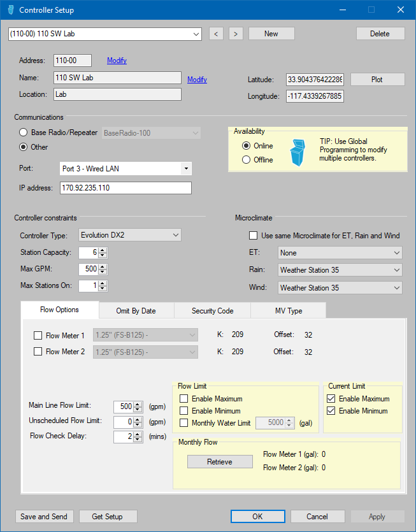Click the OK button

click(x=258, y=517)
